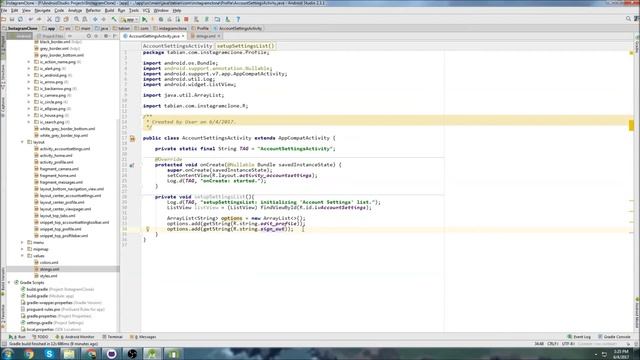The width and height of the screenshot is (640, 360).
Task: Open the Build menu
Action: pos(109,10)
